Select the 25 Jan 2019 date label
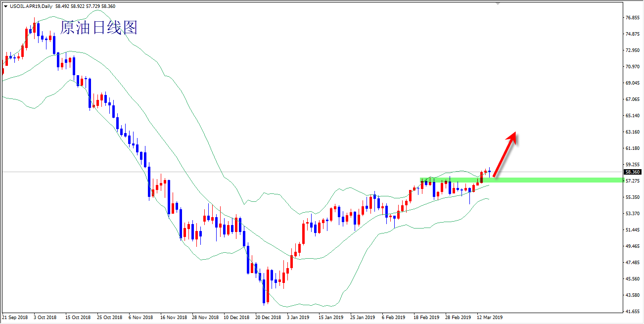This screenshot has width=644, height=324. pyautogui.click(x=363, y=317)
